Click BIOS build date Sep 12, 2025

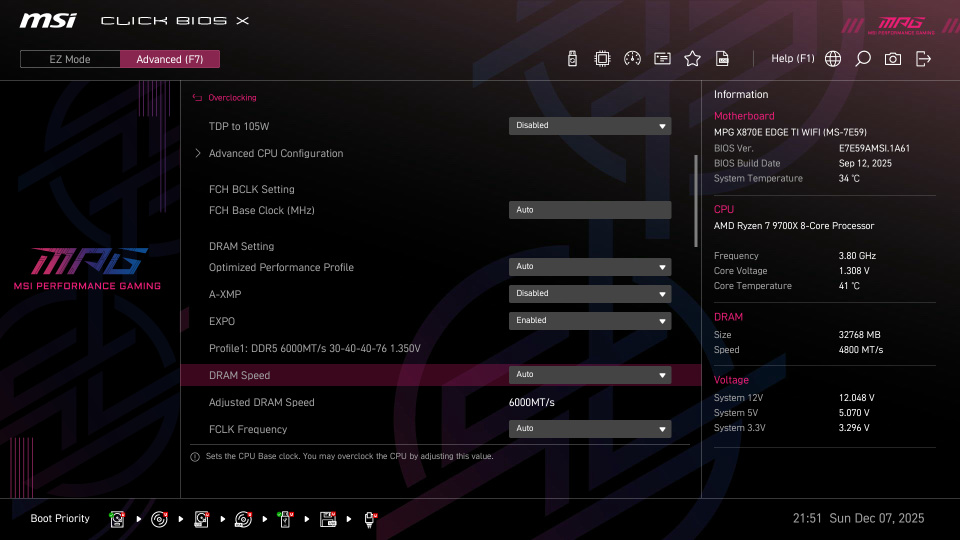(865, 163)
